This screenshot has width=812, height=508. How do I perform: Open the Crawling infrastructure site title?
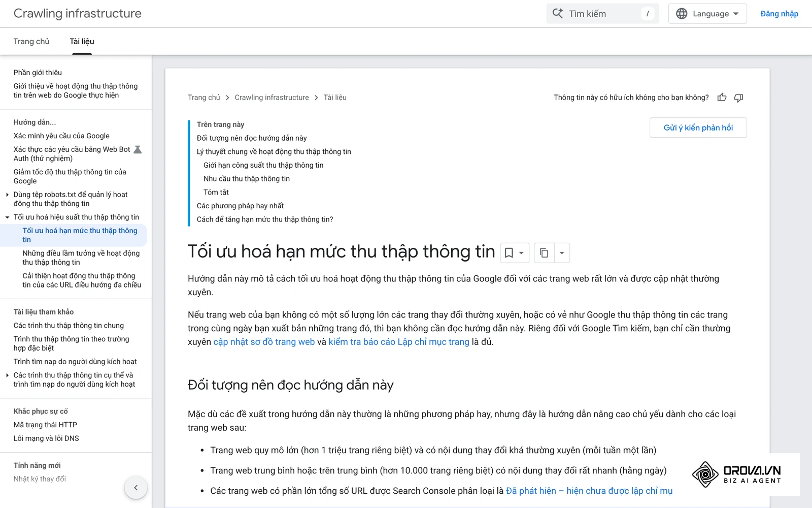point(77,14)
